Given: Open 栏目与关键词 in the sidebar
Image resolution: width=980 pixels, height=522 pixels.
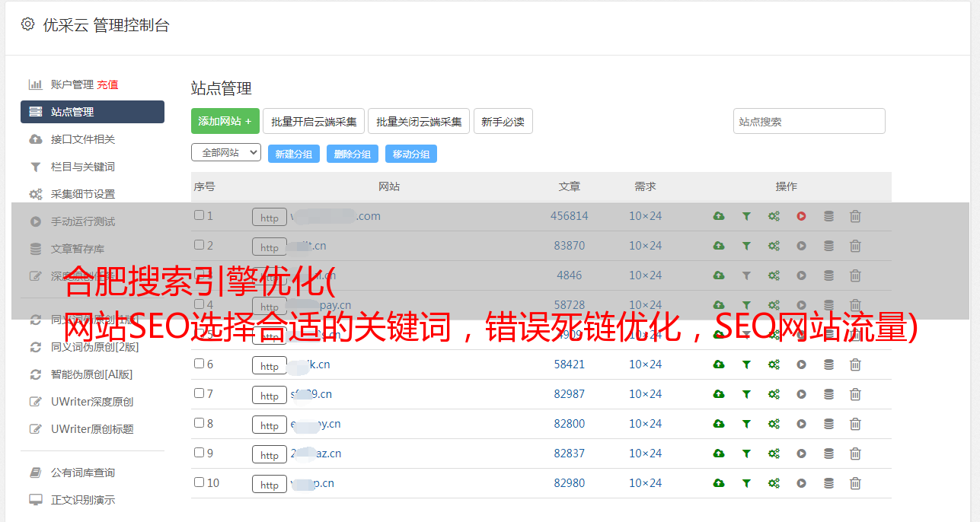Looking at the screenshot, I should tap(82, 167).
